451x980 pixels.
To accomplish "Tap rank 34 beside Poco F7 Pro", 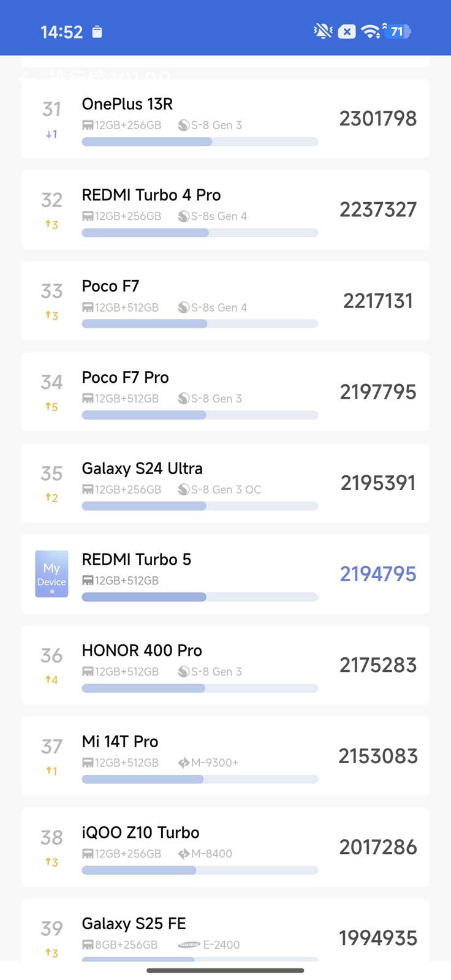I will coord(51,382).
